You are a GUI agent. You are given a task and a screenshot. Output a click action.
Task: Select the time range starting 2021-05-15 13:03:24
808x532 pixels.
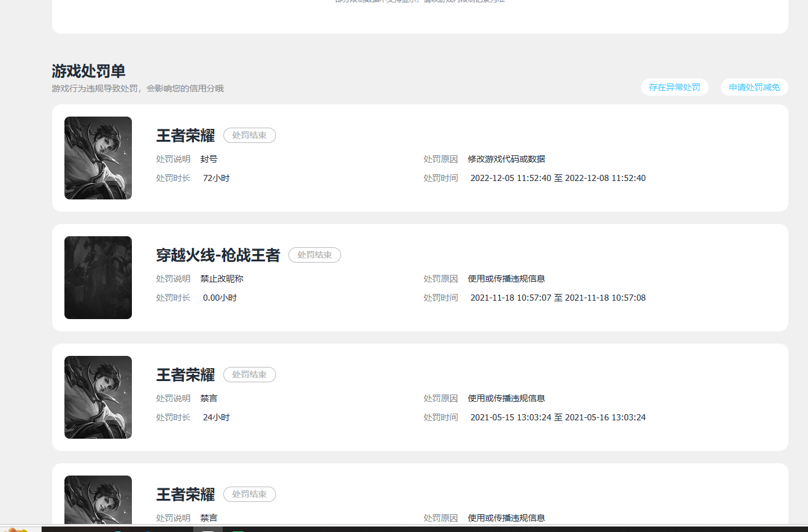pyautogui.click(x=558, y=417)
